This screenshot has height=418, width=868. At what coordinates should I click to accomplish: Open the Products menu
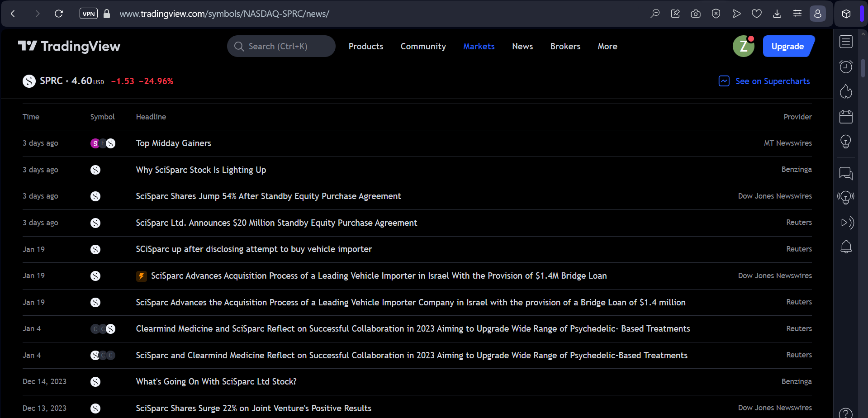pos(366,46)
